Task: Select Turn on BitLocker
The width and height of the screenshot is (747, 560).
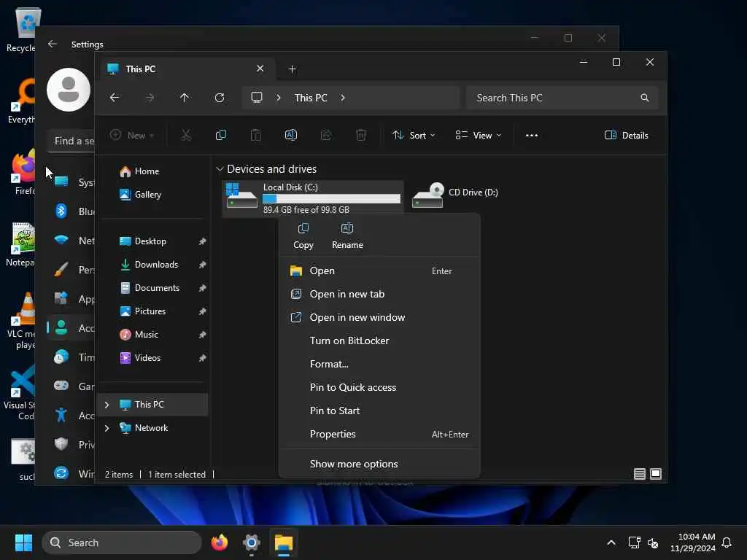Action: (x=379, y=341)
